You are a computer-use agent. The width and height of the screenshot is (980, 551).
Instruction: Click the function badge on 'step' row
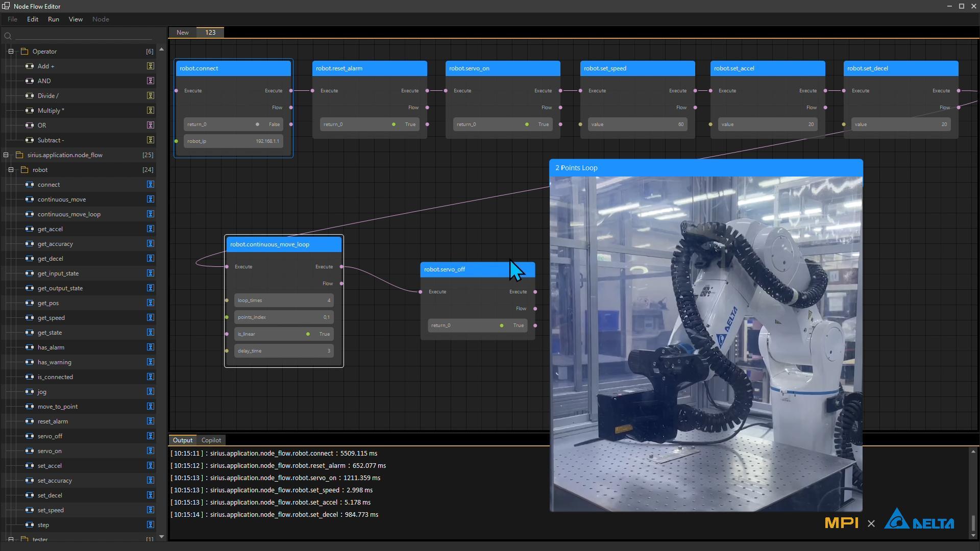click(151, 525)
